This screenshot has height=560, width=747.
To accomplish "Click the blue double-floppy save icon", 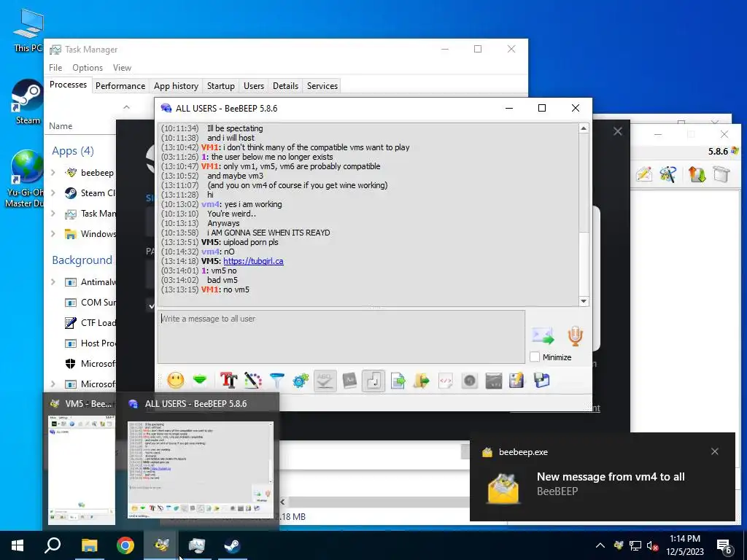I will pyautogui.click(x=542, y=381).
